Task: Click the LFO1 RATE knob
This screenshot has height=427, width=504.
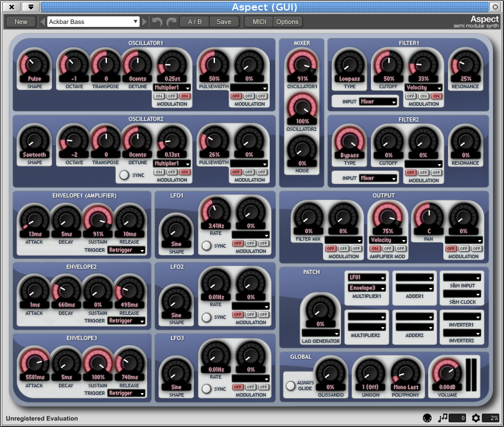Action: coord(216,213)
